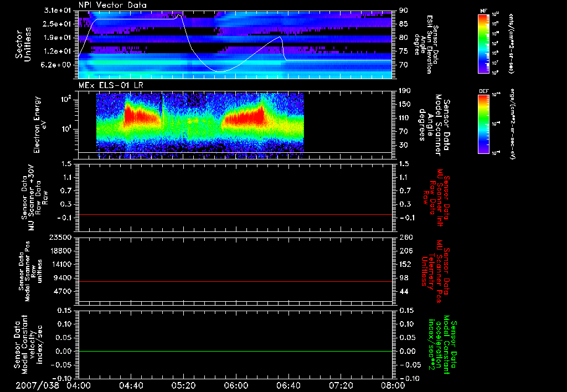Click the "NF" color bar heading
This screenshot has height=392, width=567.
pos(483,11)
